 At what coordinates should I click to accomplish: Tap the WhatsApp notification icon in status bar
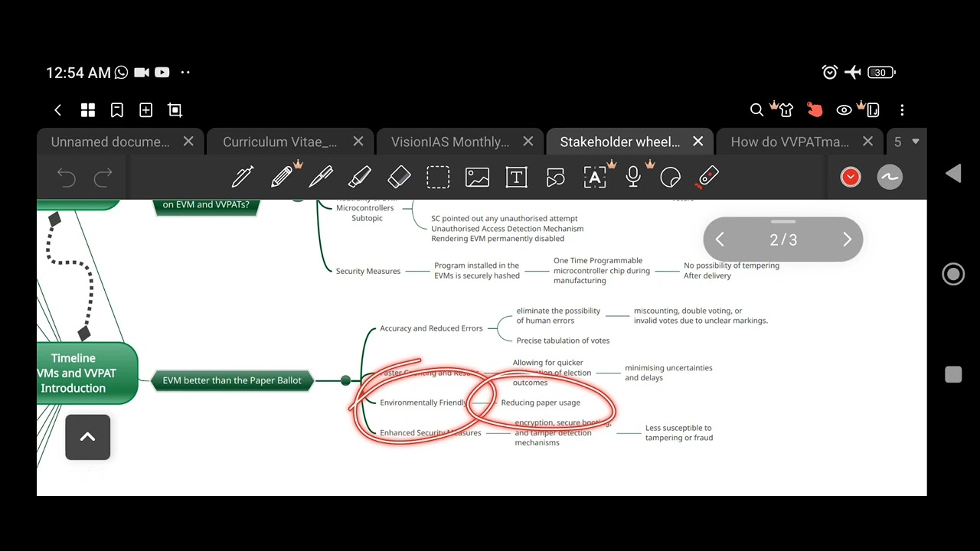(x=121, y=73)
